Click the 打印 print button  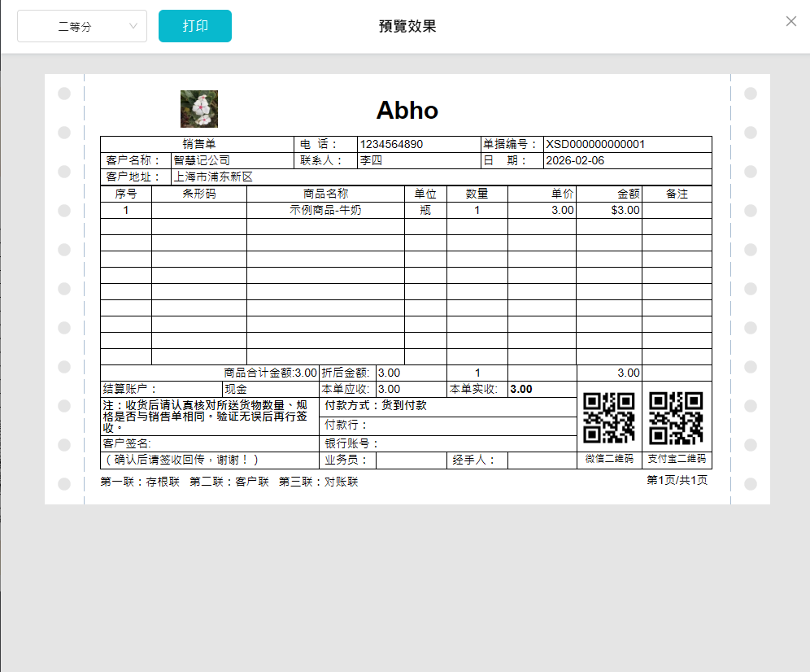[194, 25]
